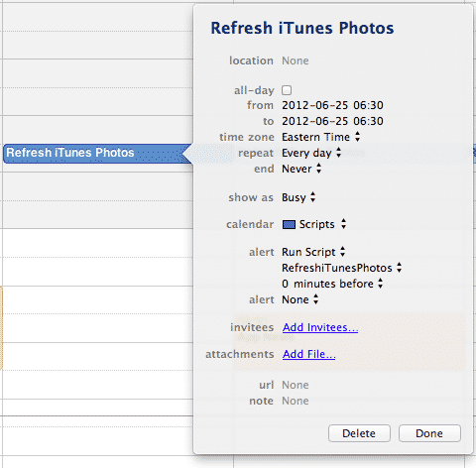Open the Run Script alert type popup
Viewport: 476px width, 468px height.
[x=313, y=252]
